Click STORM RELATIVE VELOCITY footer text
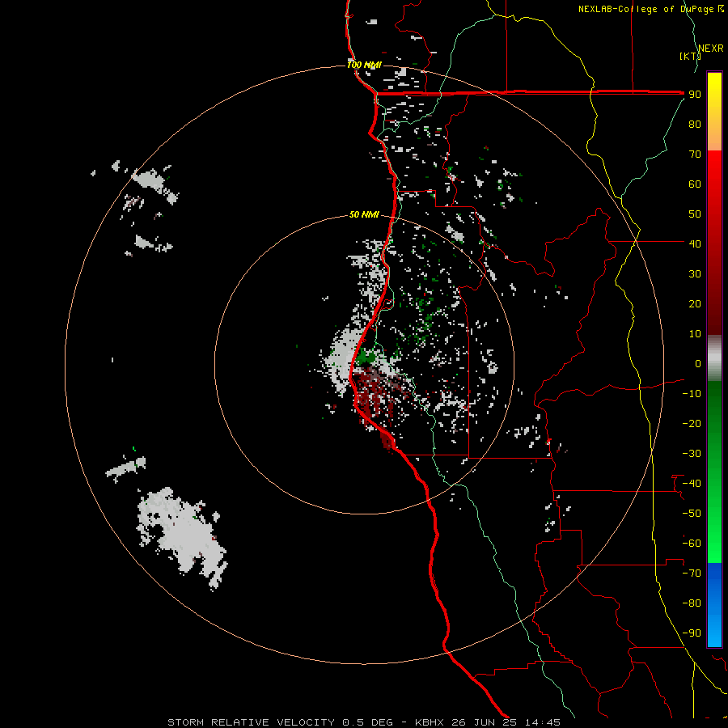Image resolution: width=728 pixels, height=728 pixels. point(251,722)
